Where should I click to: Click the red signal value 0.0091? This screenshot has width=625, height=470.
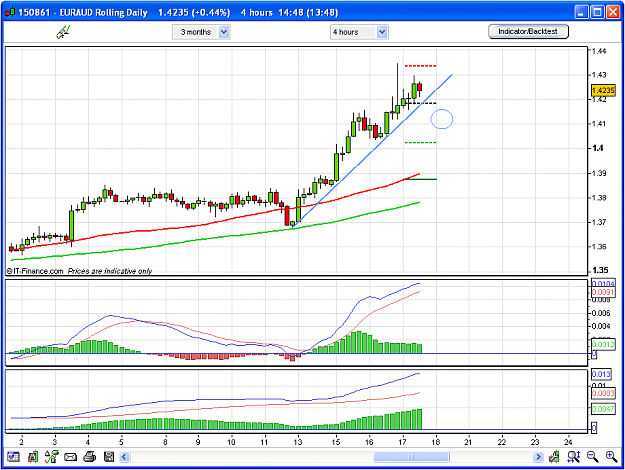pos(603,293)
